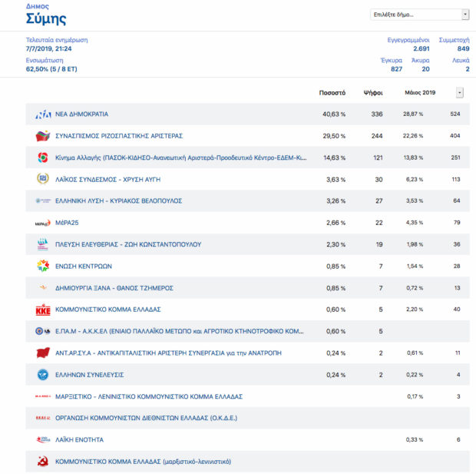Open ΠΛΕΥΣΗ ΕΛΕΥΘΕΡΙΑΣ - ΖΩΗ ΚΩΝΣΤΑΝΤΟΠΟΥΛΟΥ link
Screen dimensions: 476x474
tap(128, 244)
